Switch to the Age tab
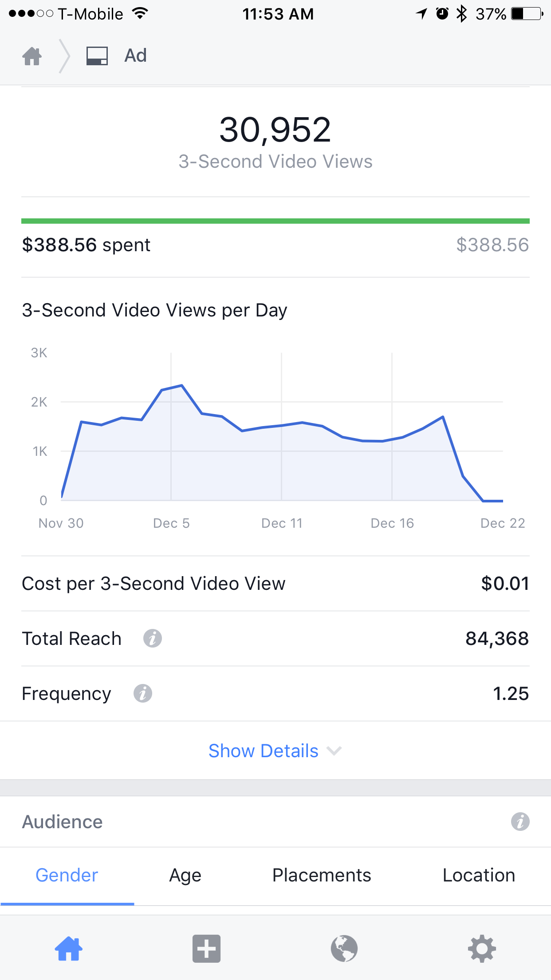 tap(185, 875)
